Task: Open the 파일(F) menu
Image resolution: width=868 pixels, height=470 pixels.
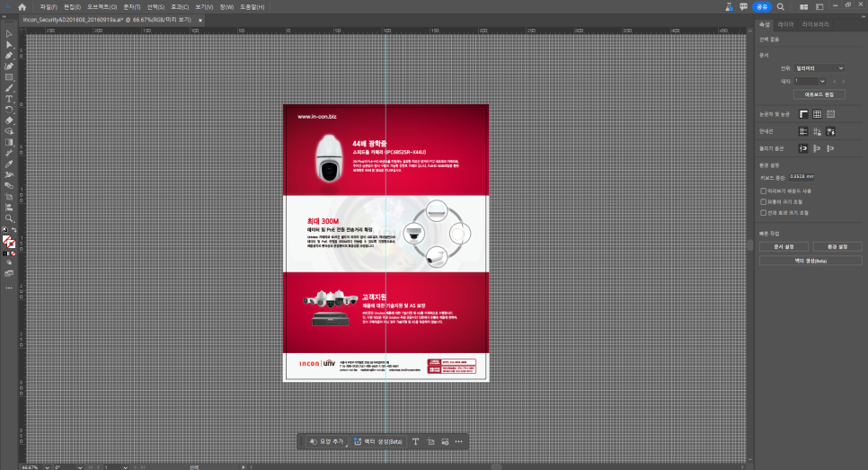Action: [x=49, y=7]
